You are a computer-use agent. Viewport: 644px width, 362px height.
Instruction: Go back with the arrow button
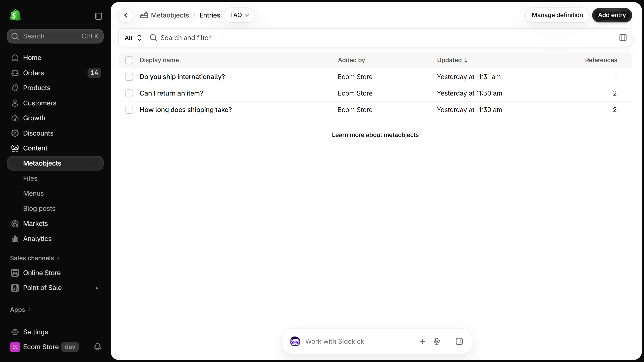(126, 15)
